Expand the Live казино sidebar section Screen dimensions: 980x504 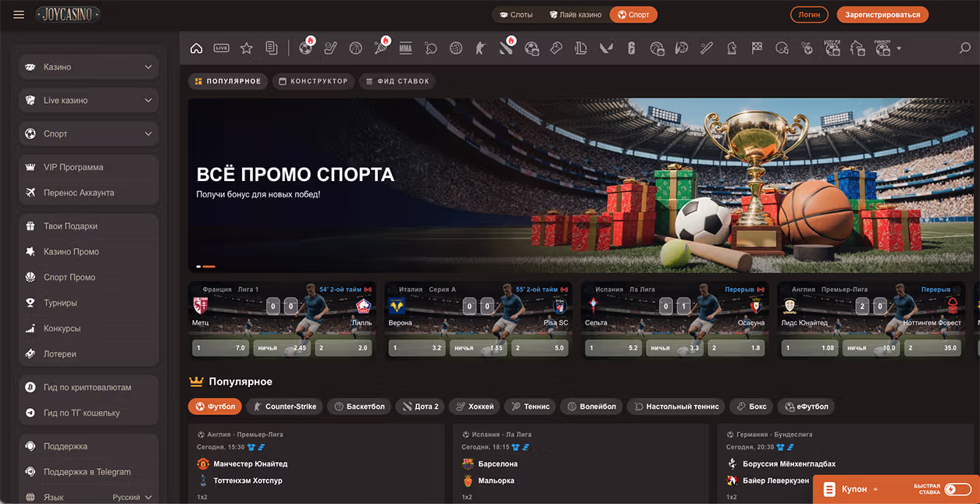88,101
